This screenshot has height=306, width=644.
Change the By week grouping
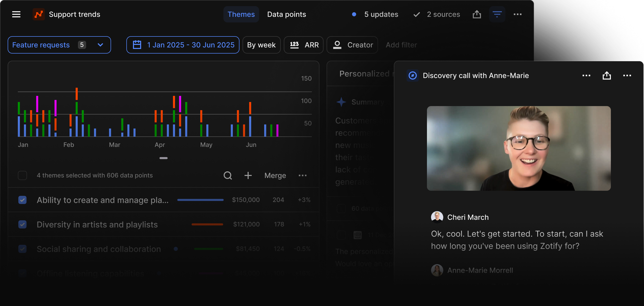[x=261, y=45]
